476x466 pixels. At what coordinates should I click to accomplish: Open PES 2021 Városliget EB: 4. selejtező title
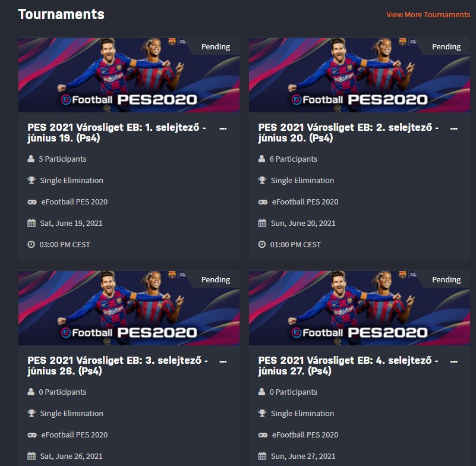tap(348, 366)
